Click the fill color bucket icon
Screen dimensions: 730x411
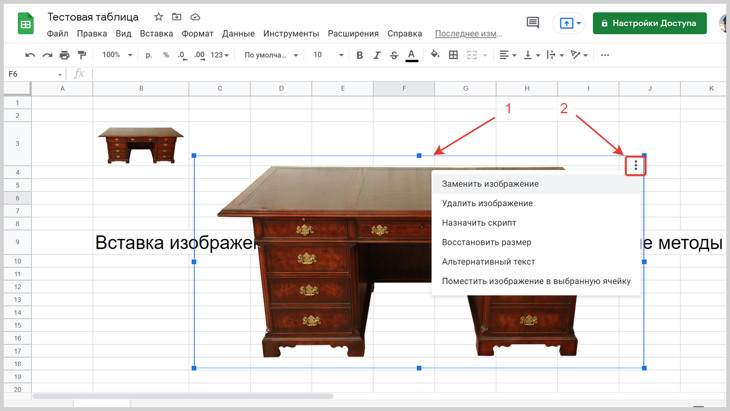(x=435, y=55)
